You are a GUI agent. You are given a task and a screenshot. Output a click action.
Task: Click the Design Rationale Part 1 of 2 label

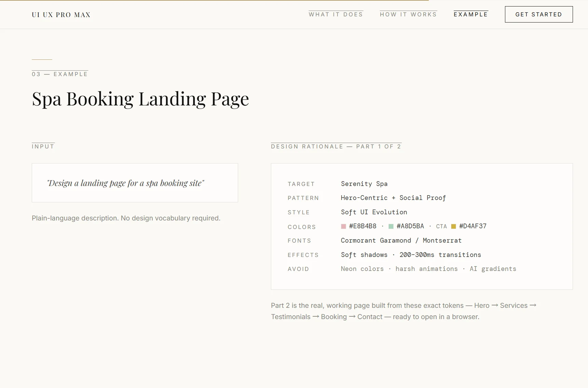[x=336, y=146]
